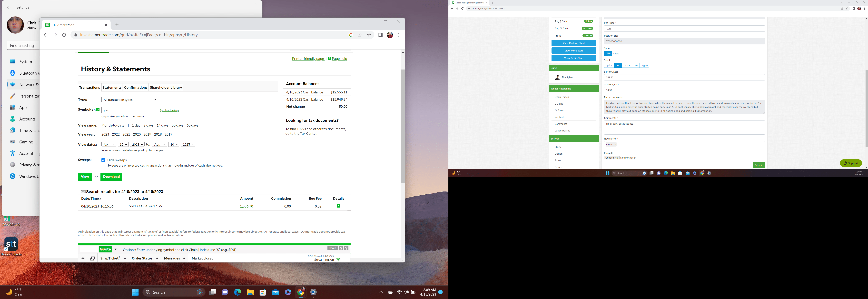Select Short trade type toggle

click(x=616, y=54)
